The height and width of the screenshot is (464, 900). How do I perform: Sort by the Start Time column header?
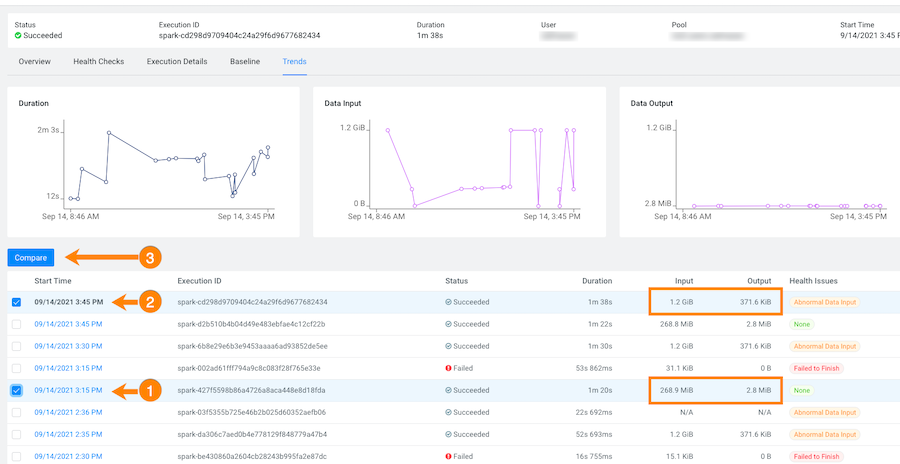(x=53, y=281)
